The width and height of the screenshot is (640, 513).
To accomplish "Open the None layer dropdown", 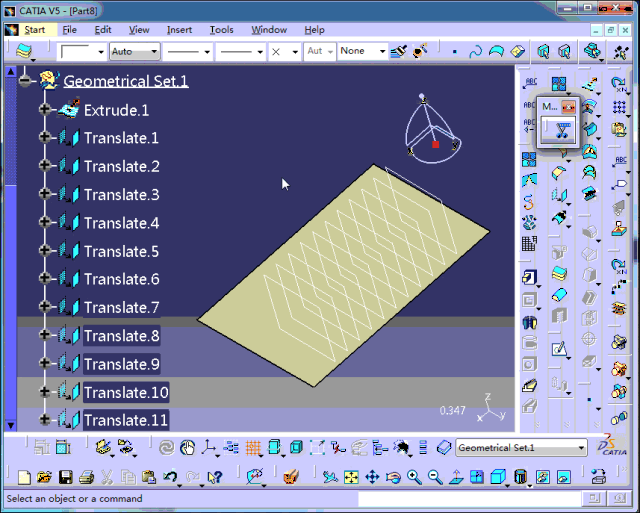I will click(362, 51).
